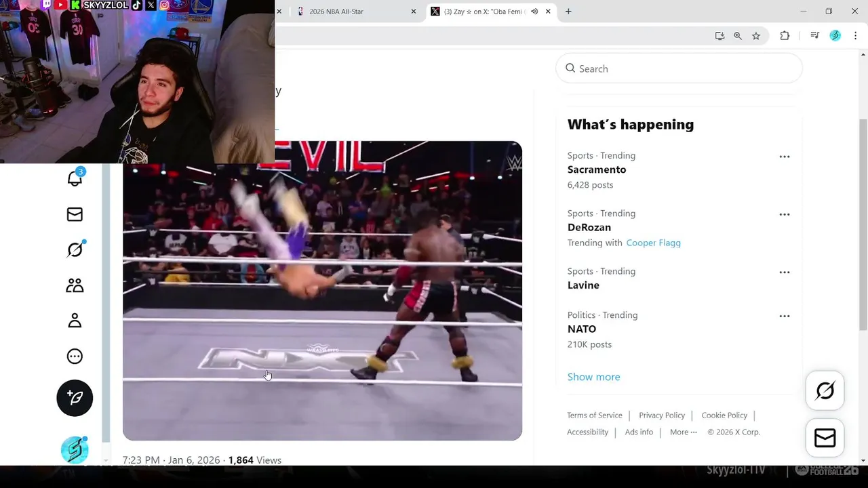Image resolution: width=868 pixels, height=488 pixels.
Task: Switch to the 2026 NBA All-Star tab
Action: coord(357,12)
